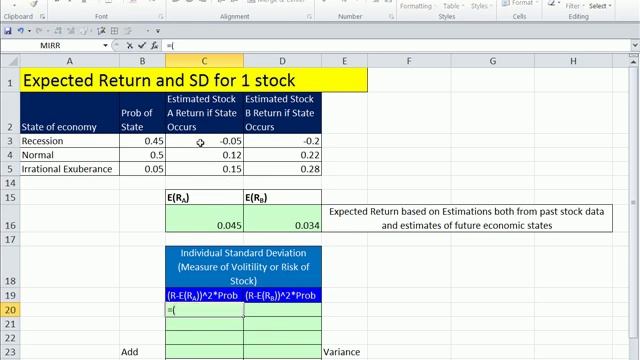640x360 pixels.
Task: Open the Cell Styles dropdown
Action: [481, 6]
